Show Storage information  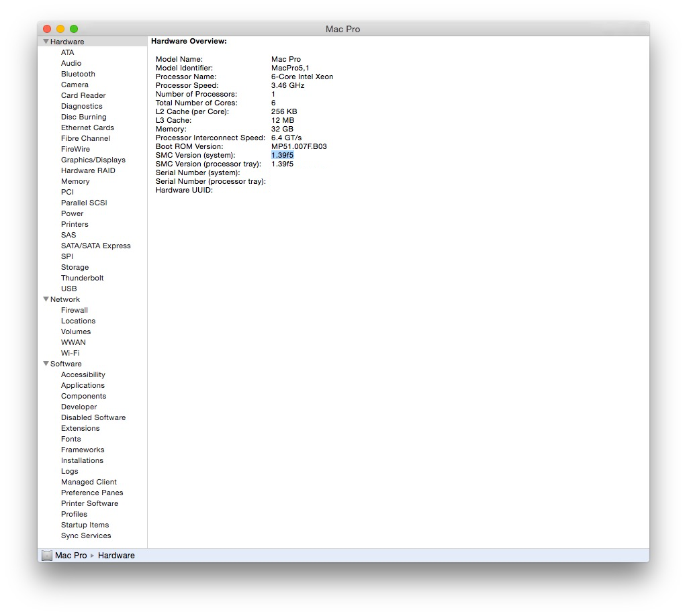[x=75, y=267]
